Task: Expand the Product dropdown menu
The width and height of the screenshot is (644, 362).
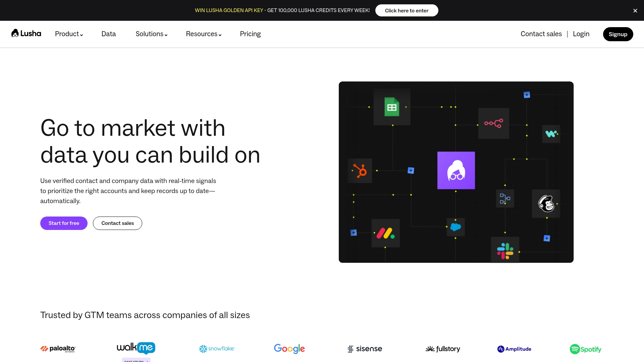Action: click(69, 34)
